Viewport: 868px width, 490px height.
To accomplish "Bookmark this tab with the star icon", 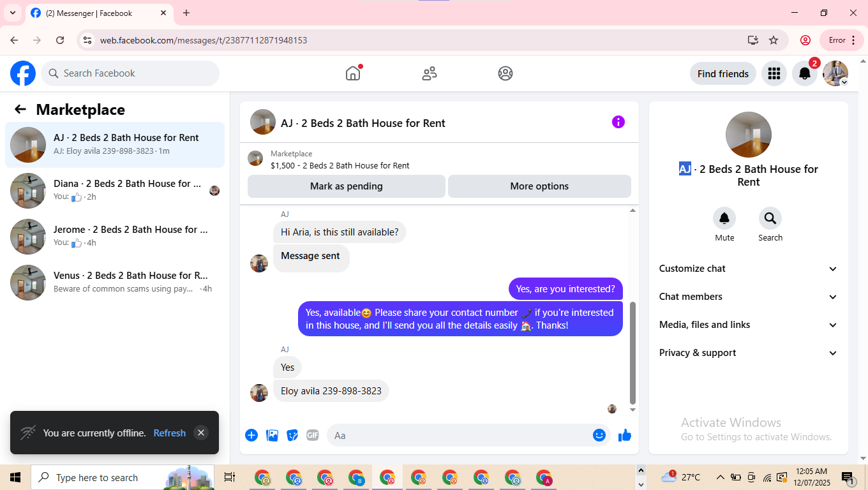I will [774, 40].
